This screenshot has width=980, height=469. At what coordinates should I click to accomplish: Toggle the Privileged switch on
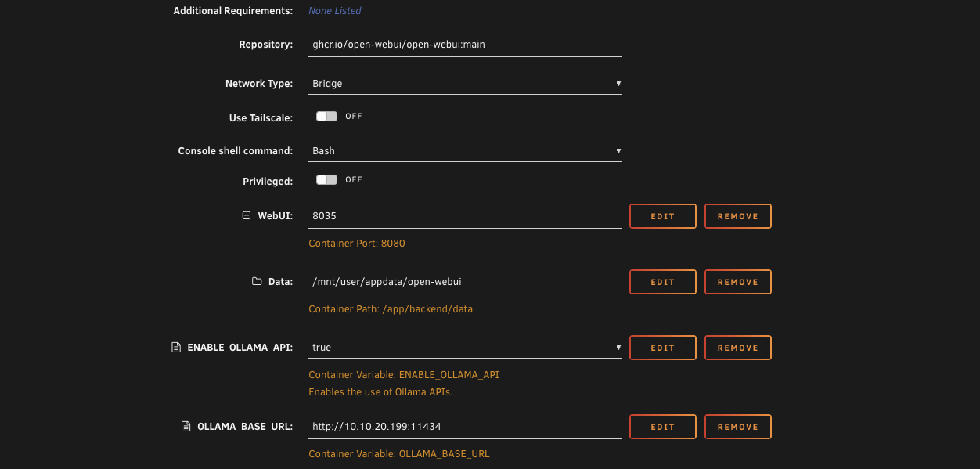326,180
